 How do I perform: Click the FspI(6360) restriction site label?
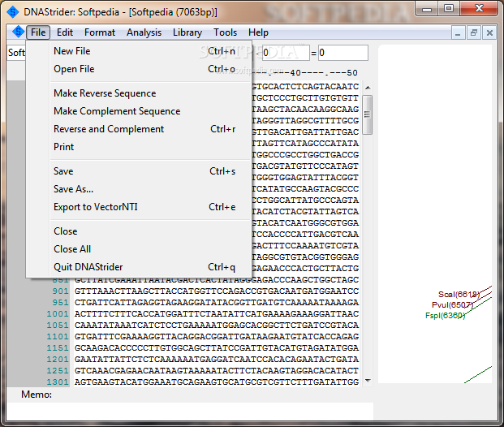pyautogui.click(x=446, y=316)
